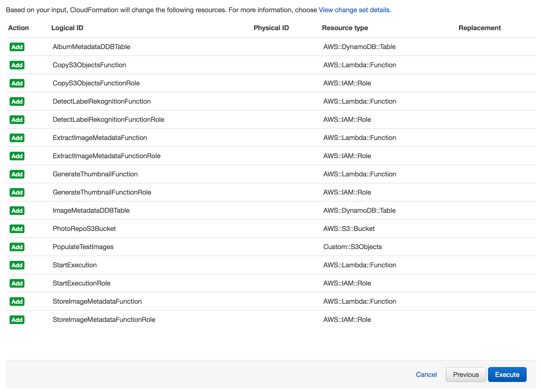
Task: Click Add badge for DetectLabelRekognitionFunction row
Action: click(x=17, y=101)
